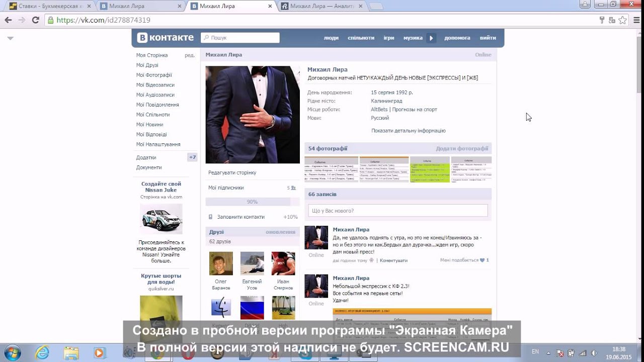The width and height of the screenshot is (644, 362).
Task: Click the followers icon next to count 5
Action: (293, 188)
